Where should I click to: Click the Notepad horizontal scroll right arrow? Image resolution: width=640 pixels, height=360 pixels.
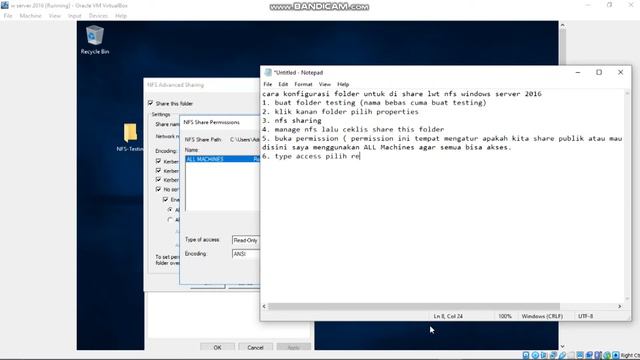[620, 306]
